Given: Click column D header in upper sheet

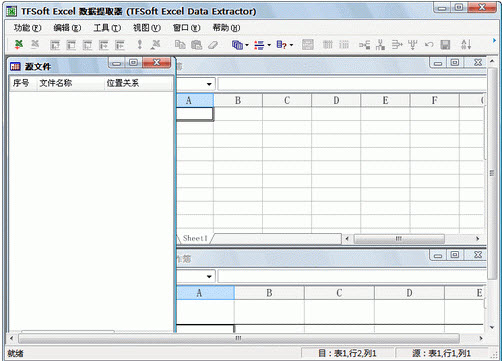Looking at the screenshot, I should point(336,100).
